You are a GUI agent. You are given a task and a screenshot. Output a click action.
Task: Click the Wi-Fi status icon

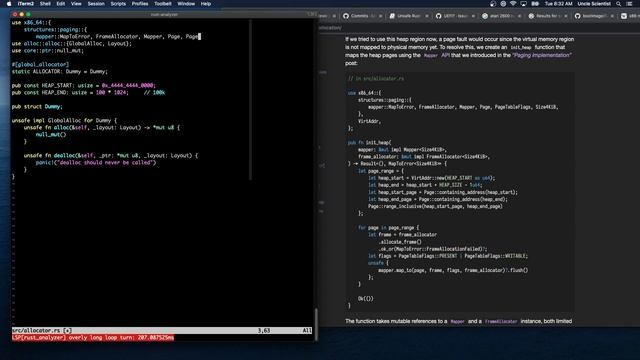click(x=513, y=4)
